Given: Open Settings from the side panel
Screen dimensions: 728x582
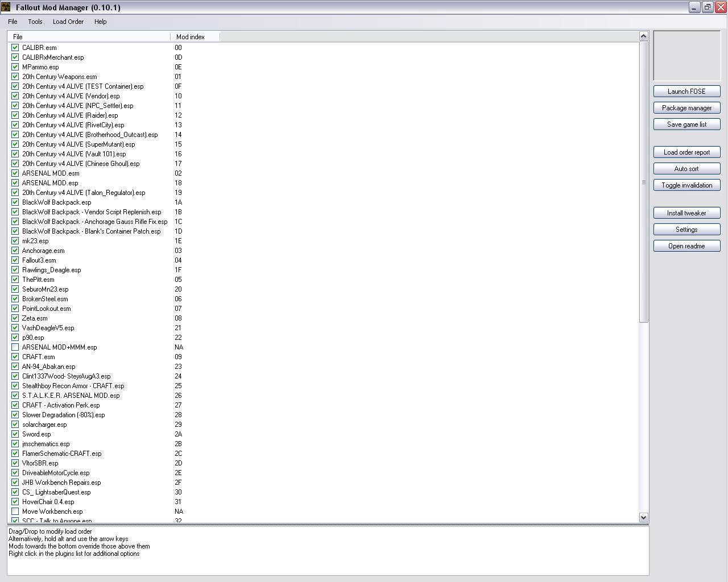Looking at the screenshot, I should point(686,230).
